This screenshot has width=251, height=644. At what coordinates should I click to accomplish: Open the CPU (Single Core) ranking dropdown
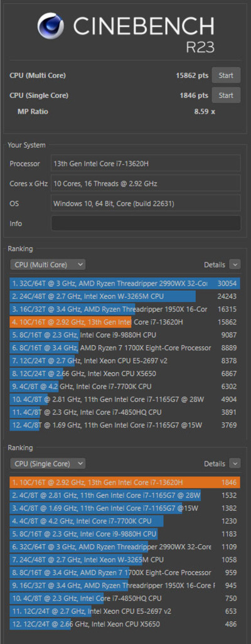(48, 464)
